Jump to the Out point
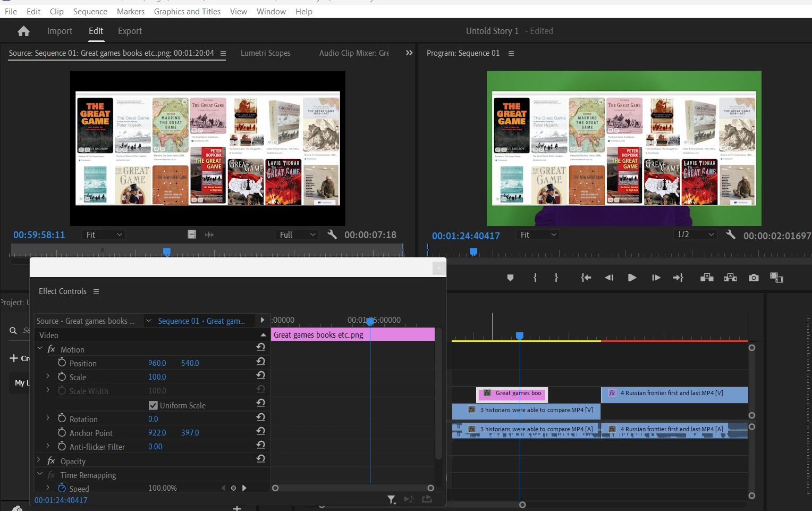The height and width of the screenshot is (511, 812). pyautogui.click(x=678, y=278)
